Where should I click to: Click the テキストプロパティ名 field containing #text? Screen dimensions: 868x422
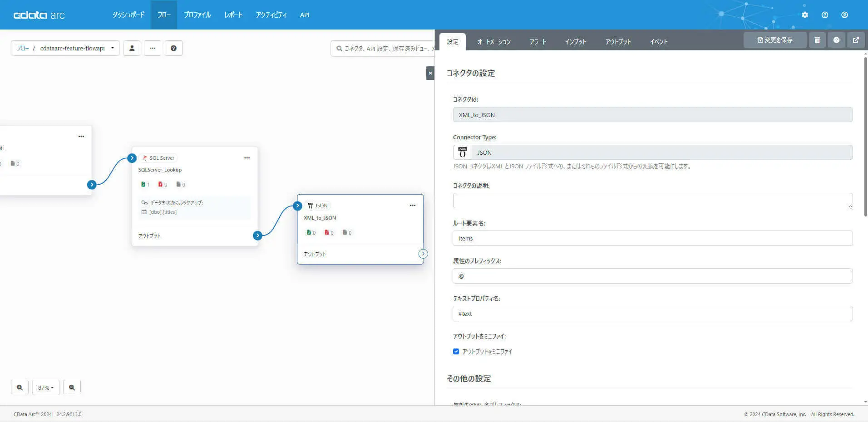click(x=652, y=314)
